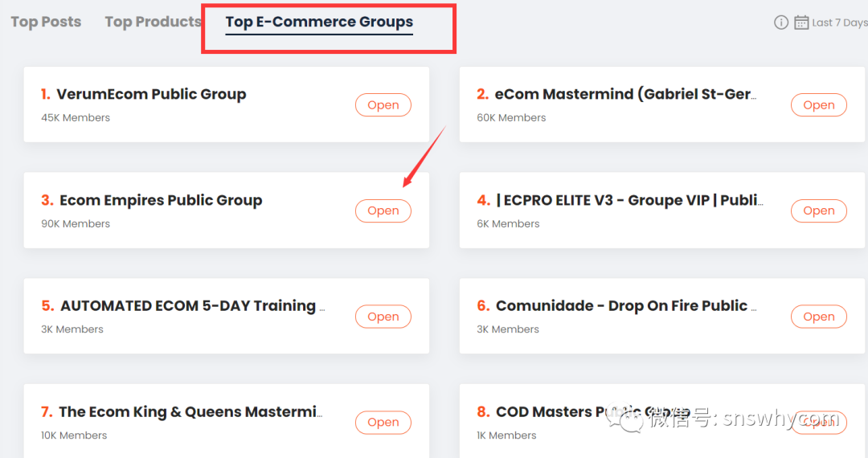
Task: Hit Open for Comunidade - Drop On Fire
Action: pos(819,317)
